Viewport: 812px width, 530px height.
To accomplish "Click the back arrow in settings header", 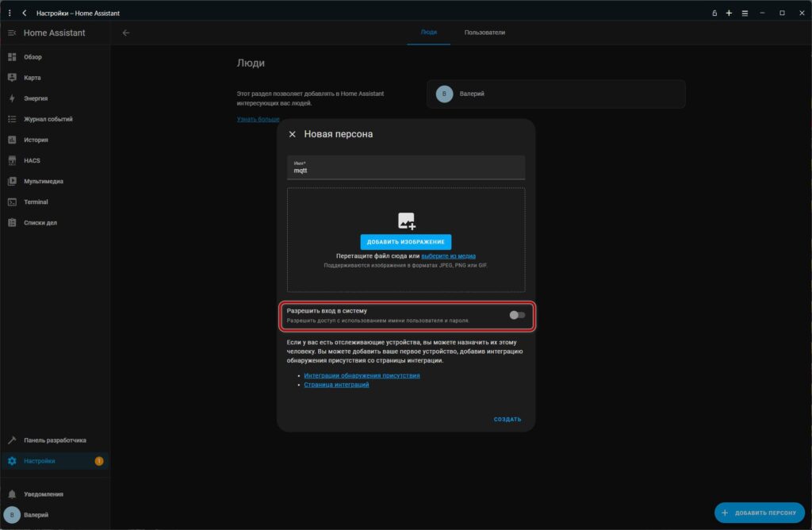I will (x=126, y=33).
